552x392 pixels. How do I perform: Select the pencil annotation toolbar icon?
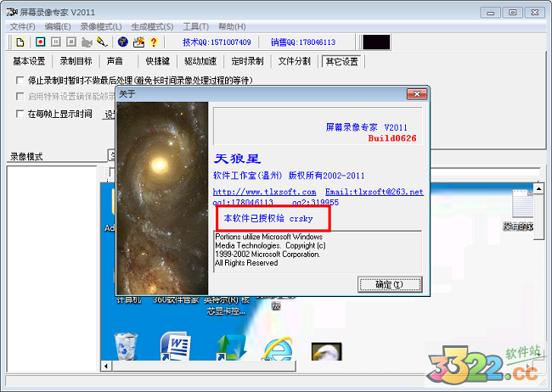[102, 42]
